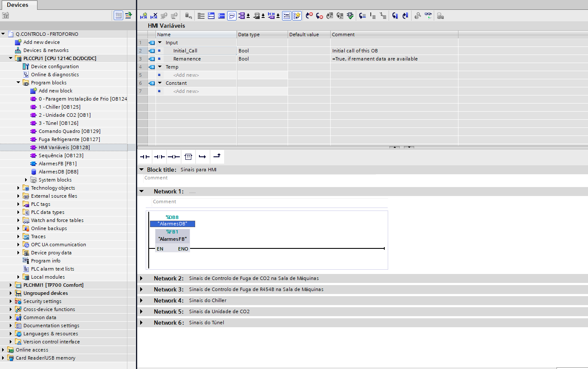Click the delete network toolbar icon

154,16
